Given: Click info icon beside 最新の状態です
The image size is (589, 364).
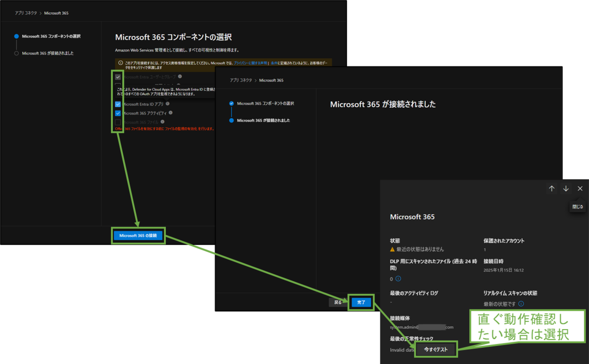Looking at the screenshot, I should coord(521,304).
